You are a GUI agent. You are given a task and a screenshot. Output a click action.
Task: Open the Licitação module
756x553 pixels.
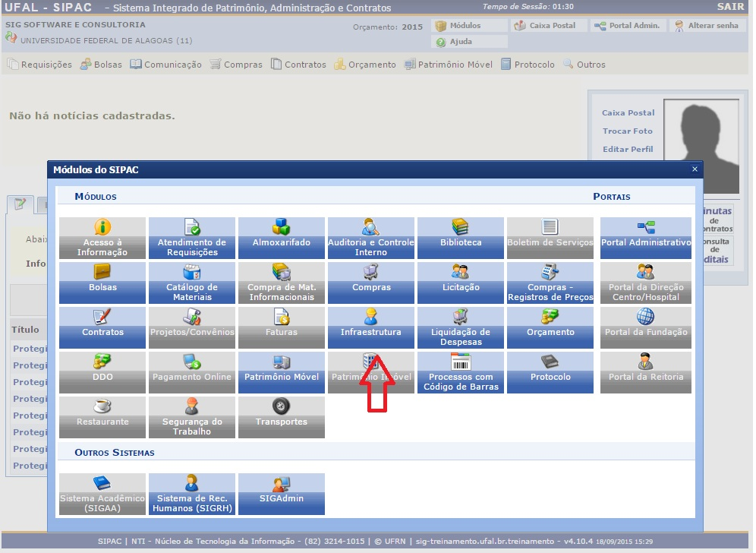click(x=461, y=283)
